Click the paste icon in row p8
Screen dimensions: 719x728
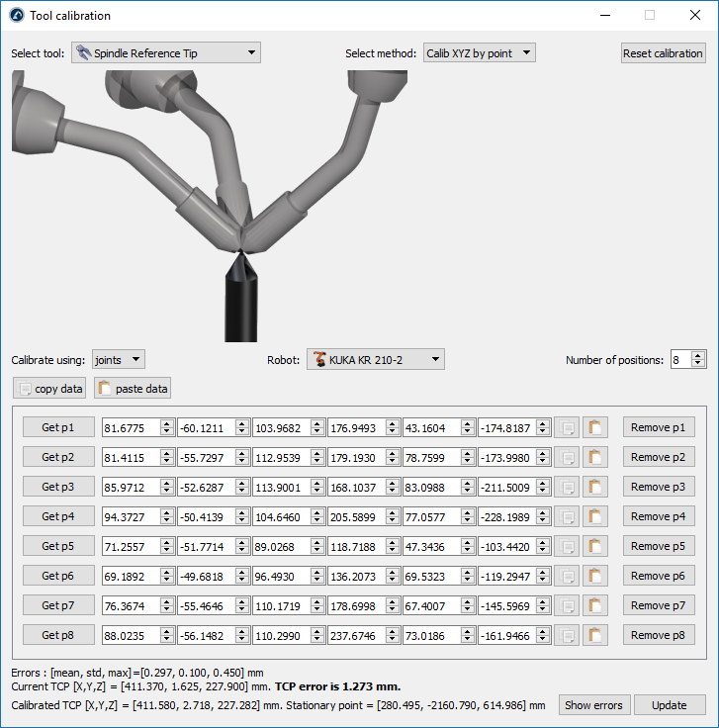(595, 635)
